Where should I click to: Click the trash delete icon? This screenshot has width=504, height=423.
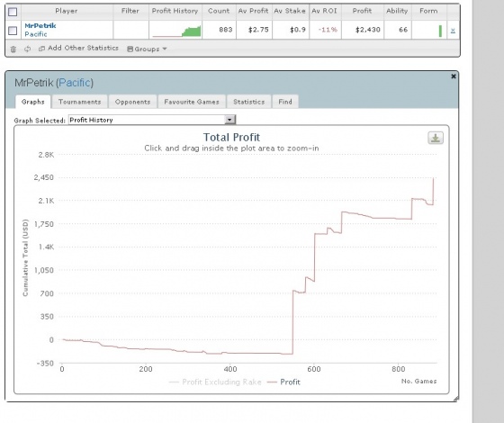click(13, 49)
